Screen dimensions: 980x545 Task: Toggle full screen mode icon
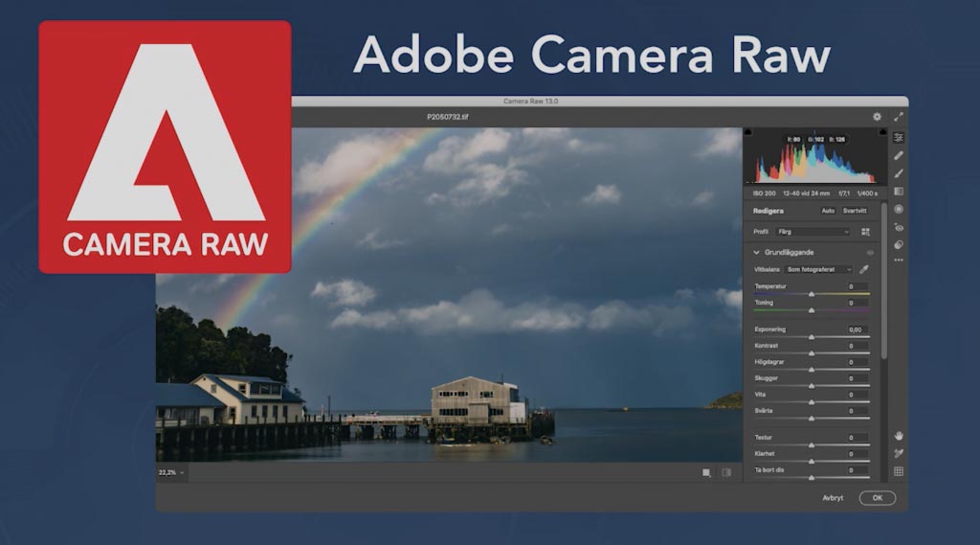click(899, 117)
